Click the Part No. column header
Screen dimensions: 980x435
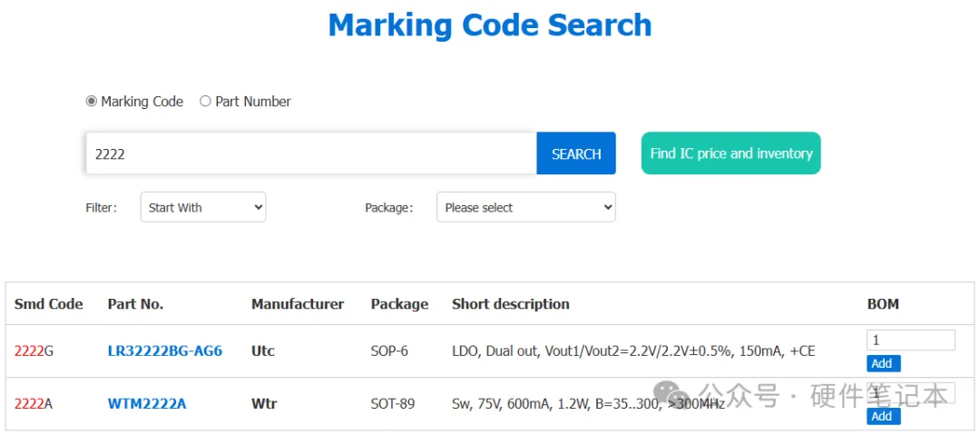(x=135, y=304)
